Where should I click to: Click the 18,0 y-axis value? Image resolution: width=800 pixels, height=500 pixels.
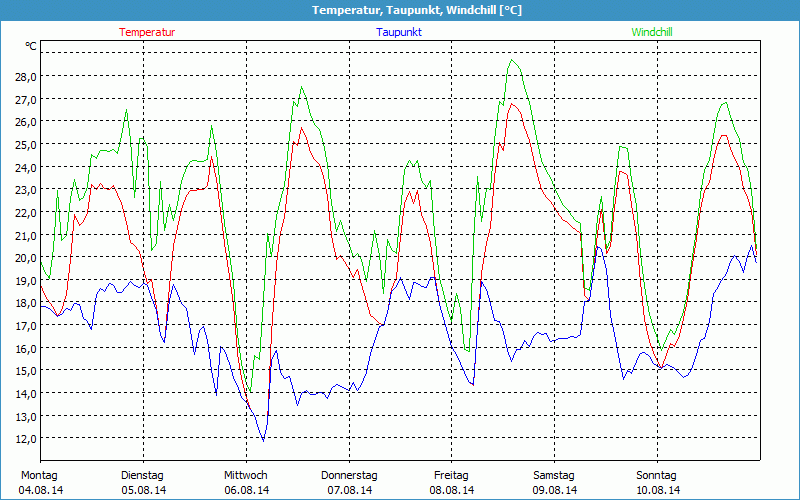point(26,303)
